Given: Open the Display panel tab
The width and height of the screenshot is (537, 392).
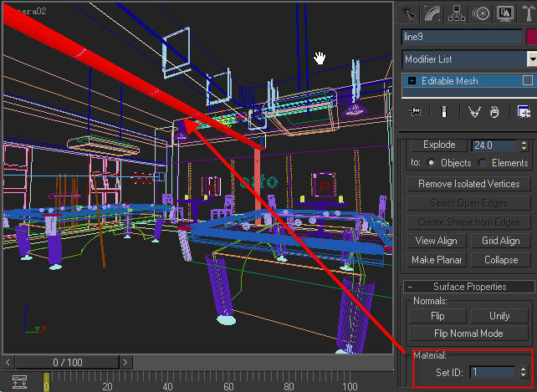Looking at the screenshot, I should pyautogui.click(x=506, y=13).
